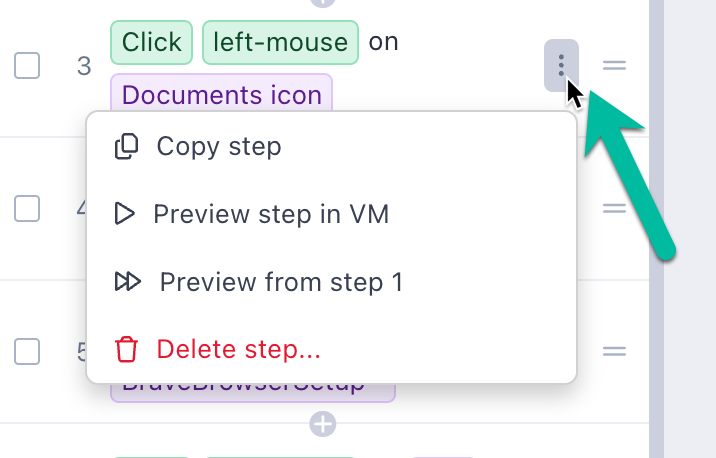Click the red trash icon in the menu

click(x=126, y=350)
